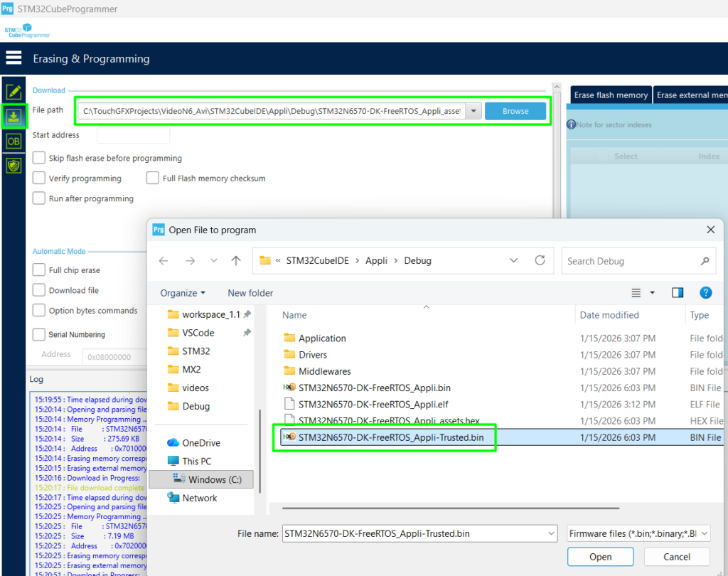
Task: Open the Option Bytes (OB) panel
Action: coord(14,142)
